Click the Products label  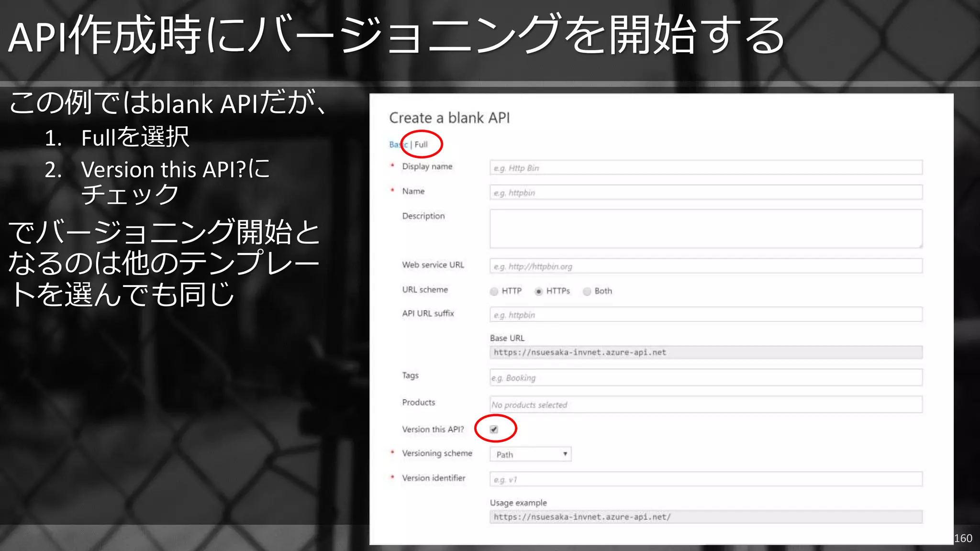tap(419, 402)
